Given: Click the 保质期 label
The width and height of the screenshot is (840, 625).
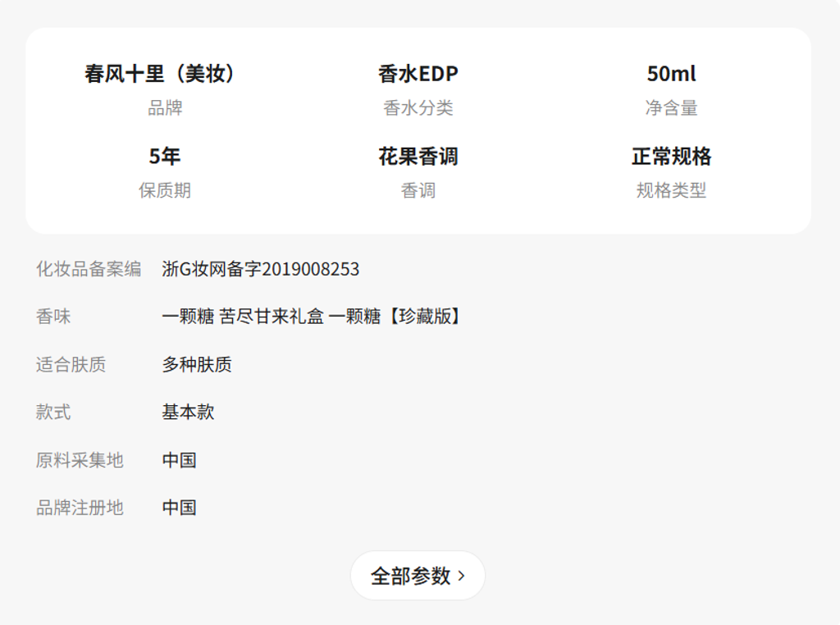Looking at the screenshot, I should tap(164, 190).
